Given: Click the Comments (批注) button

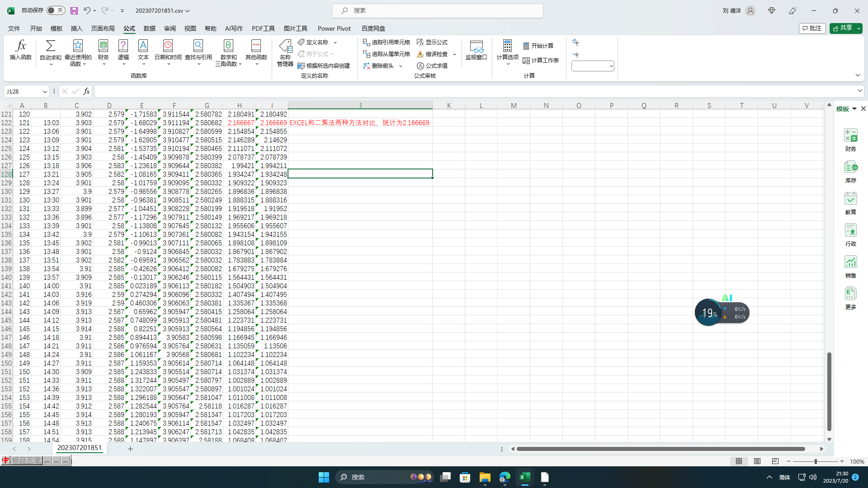Looking at the screenshot, I should pos(812,28).
